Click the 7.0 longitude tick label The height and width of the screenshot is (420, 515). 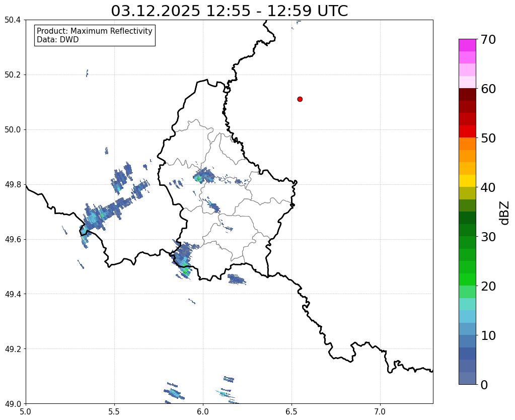[380, 412]
